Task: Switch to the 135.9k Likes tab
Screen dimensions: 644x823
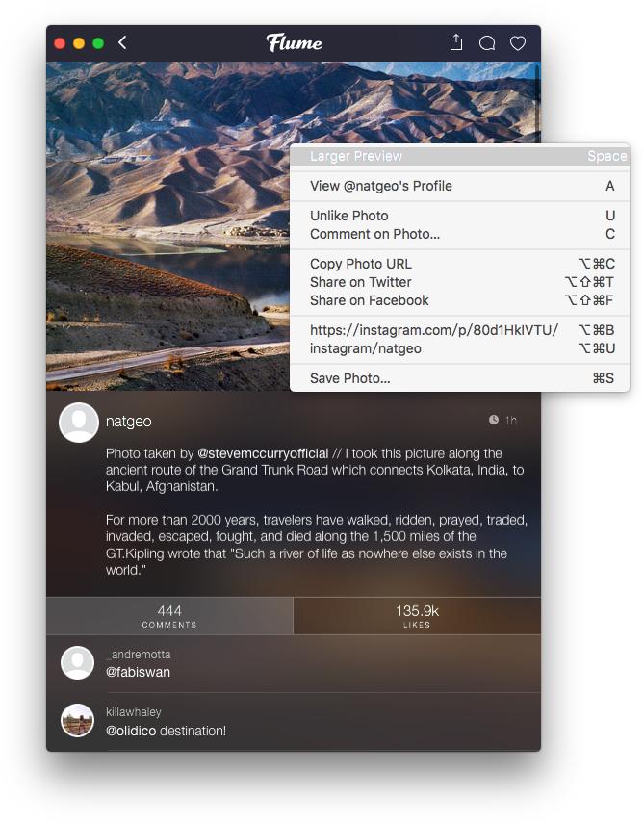Action: tap(417, 616)
